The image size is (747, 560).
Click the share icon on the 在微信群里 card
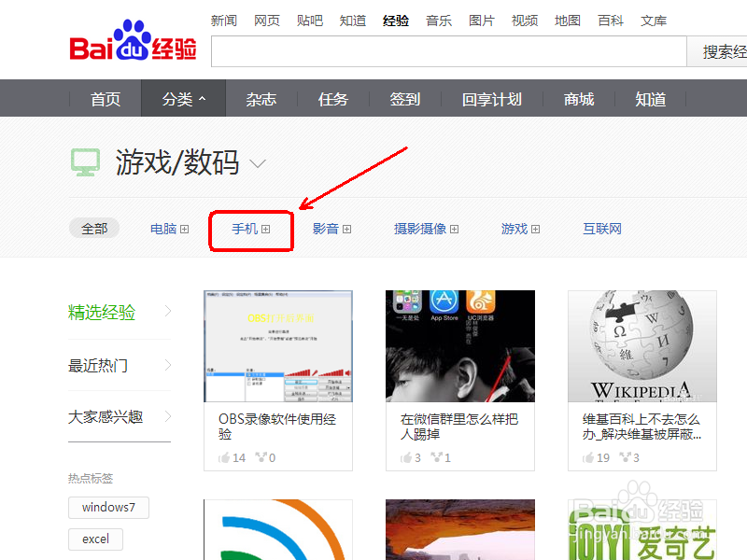(436, 457)
